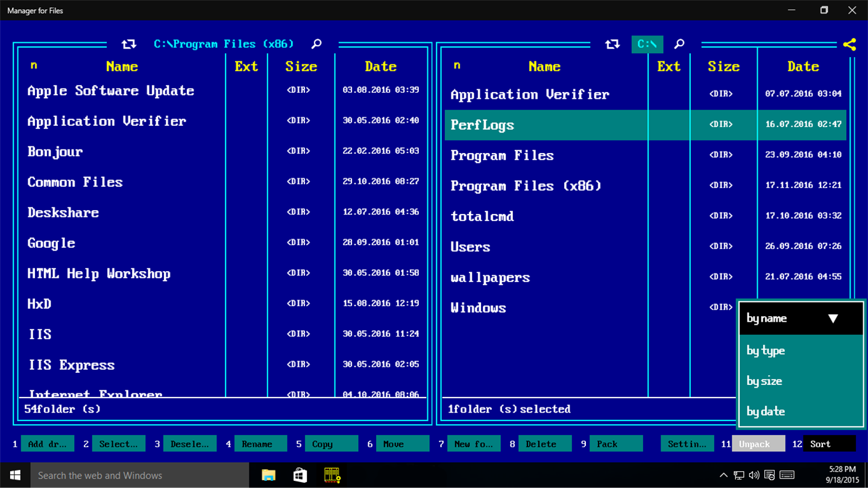Select the Users folder

coord(646,246)
